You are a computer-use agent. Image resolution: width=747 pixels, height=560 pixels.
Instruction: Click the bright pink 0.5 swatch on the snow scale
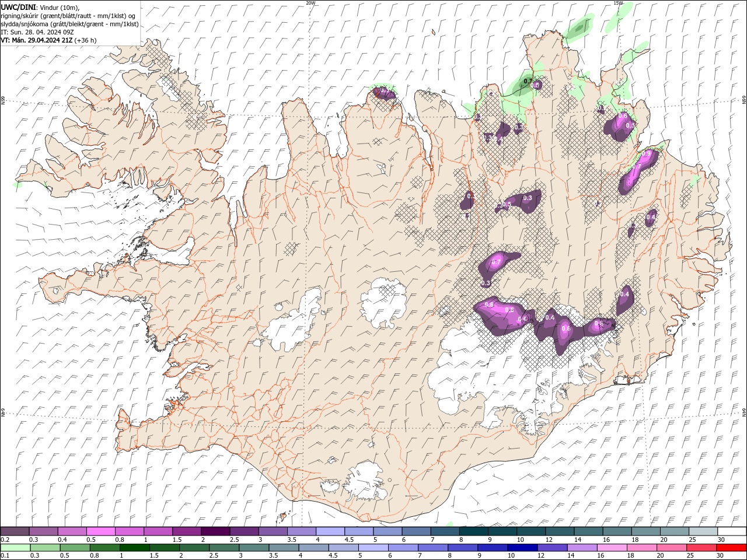point(100,531)
